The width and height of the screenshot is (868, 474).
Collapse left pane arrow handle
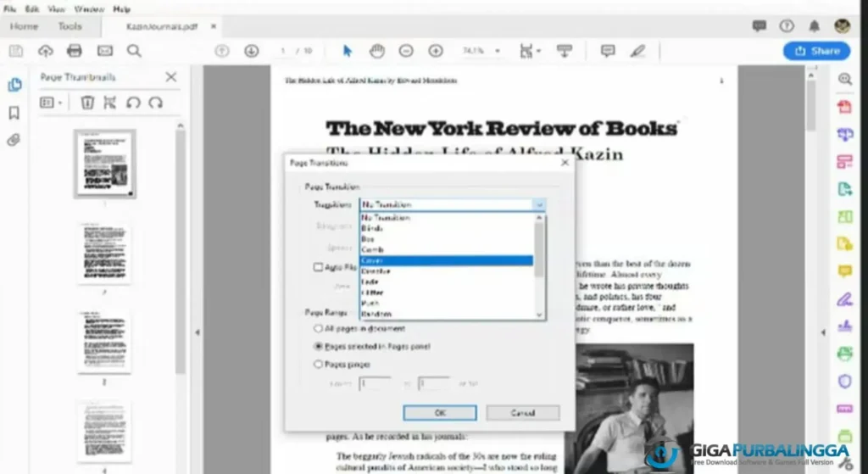click(198, 332)
